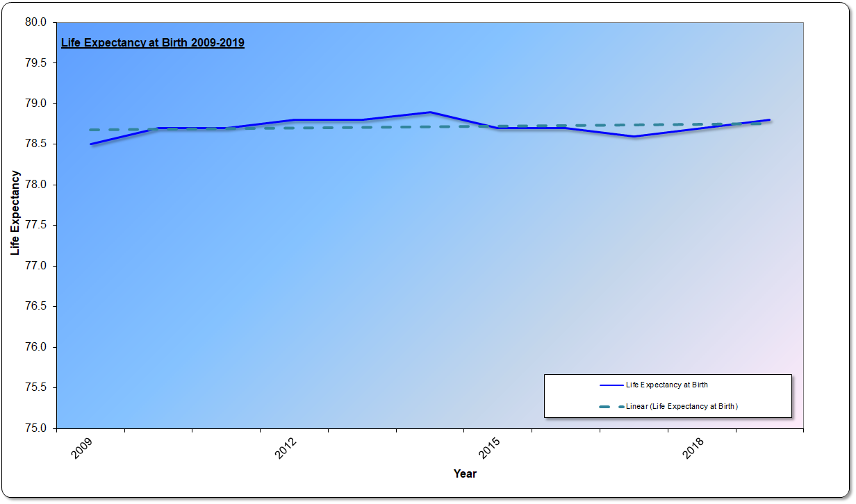
Task: Click the 2012 year label
Action: point(286,448)
